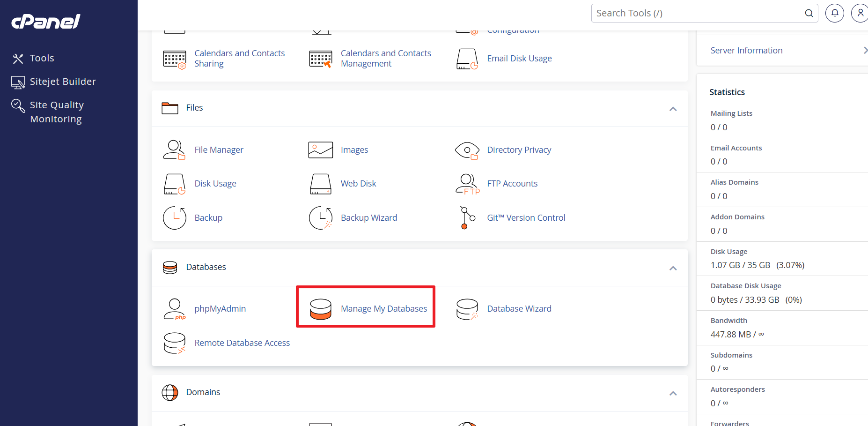868x426 pixels.
Task: Click Calendars and Contacts Management icon
Action: click(321, 59)
